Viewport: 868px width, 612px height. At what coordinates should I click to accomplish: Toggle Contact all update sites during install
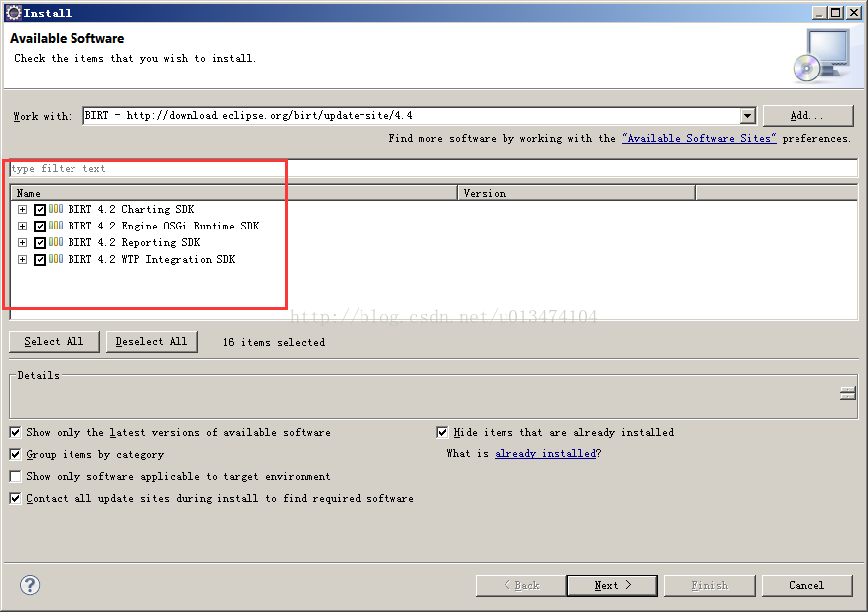[16, 498]
